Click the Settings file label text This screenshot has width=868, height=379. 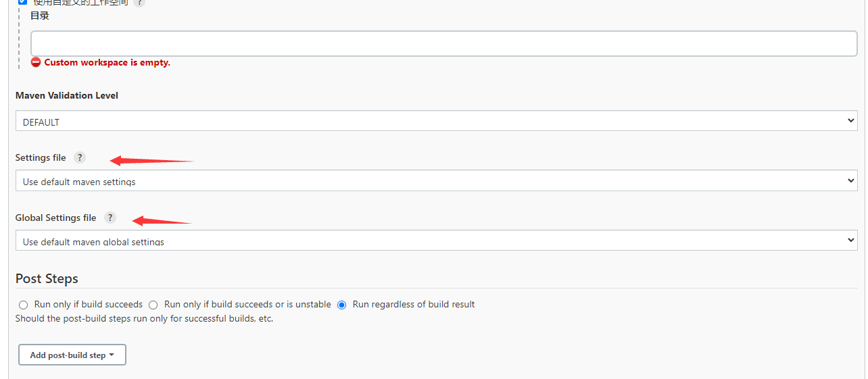click(41, 157)
